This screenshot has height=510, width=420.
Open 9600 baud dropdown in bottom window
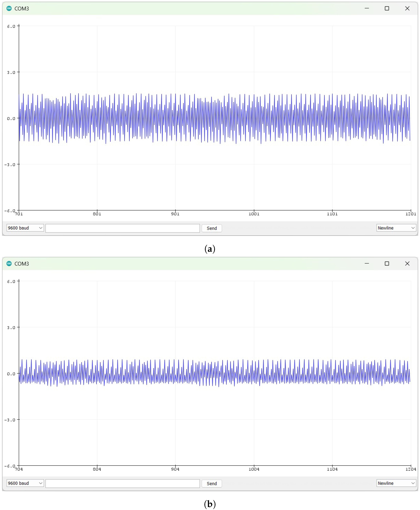(x=25, y=483)
